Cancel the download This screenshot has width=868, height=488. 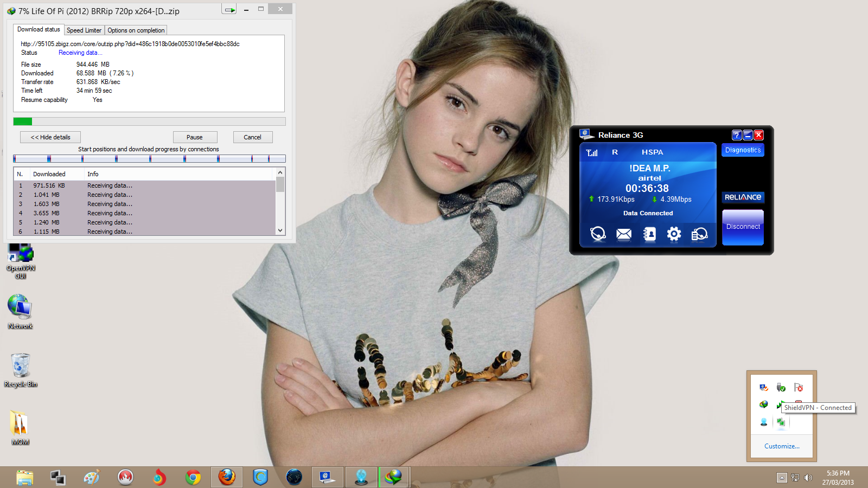coord(253,137)
